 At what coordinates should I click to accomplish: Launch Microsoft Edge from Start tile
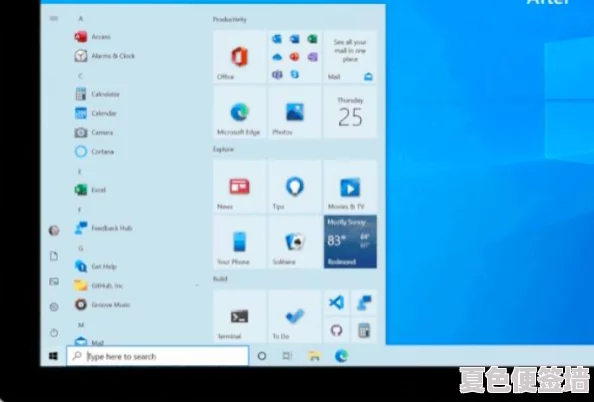(239, 113)
